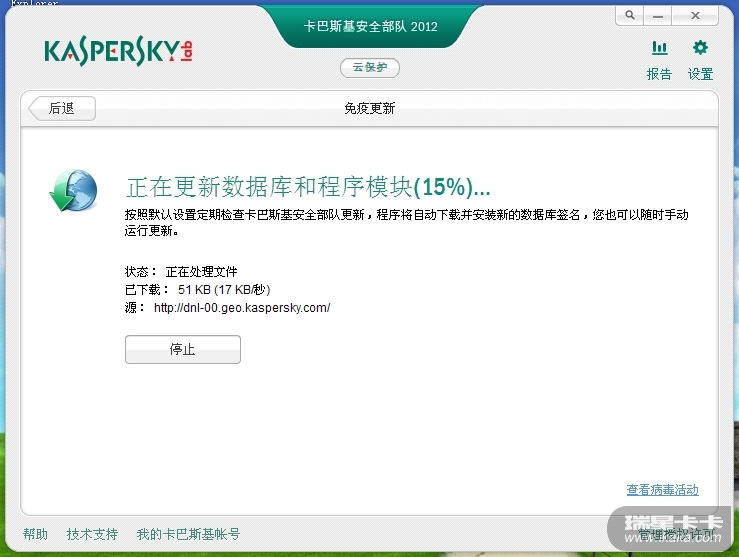Go back with the 后退 button
The image size is (739, 557).
coord(62,108)
